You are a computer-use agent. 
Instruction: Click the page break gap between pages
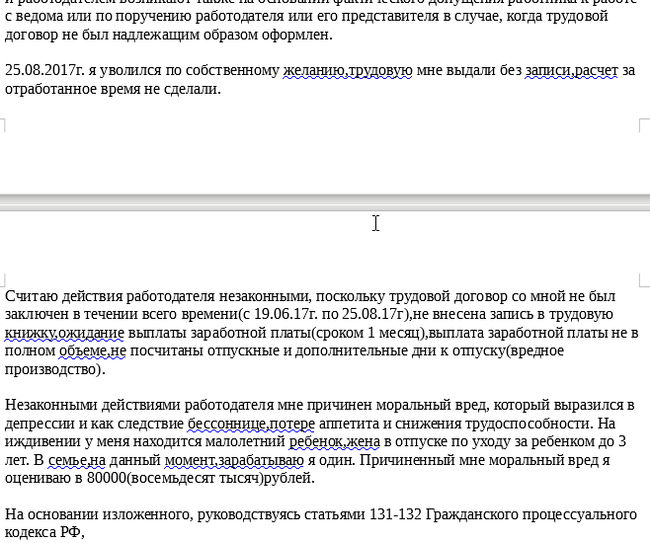325,202
